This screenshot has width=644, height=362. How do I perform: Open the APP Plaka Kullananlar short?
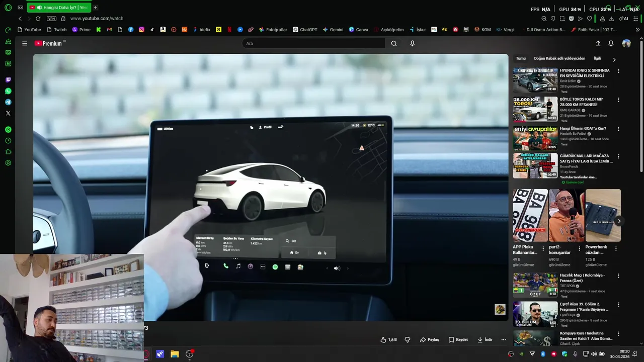coord(530,215)
